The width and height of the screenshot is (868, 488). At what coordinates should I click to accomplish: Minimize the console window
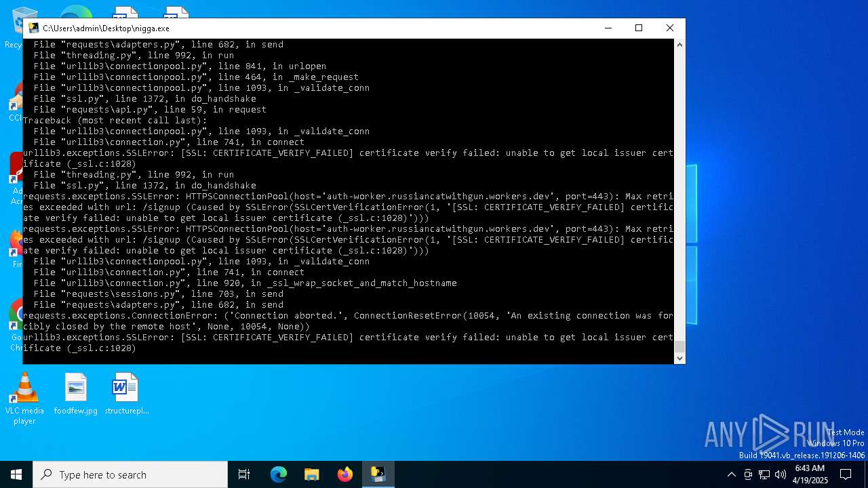pyautogui.click(x=607, y=28)
